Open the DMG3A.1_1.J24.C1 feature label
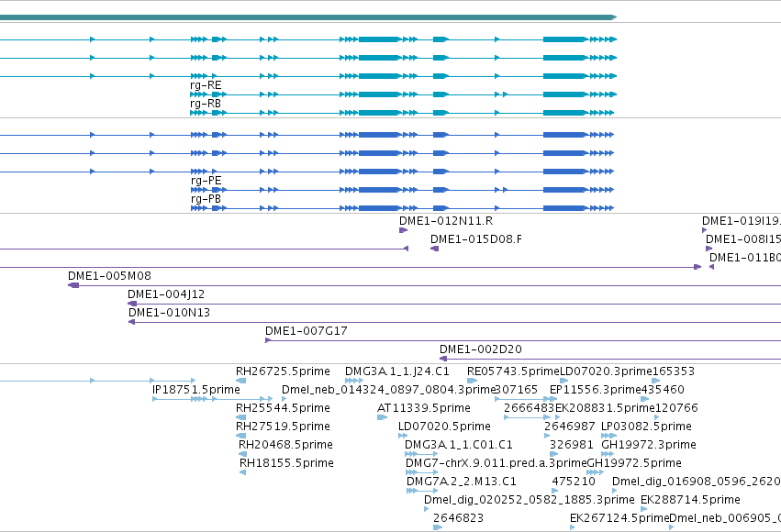 tap(397, 371)
